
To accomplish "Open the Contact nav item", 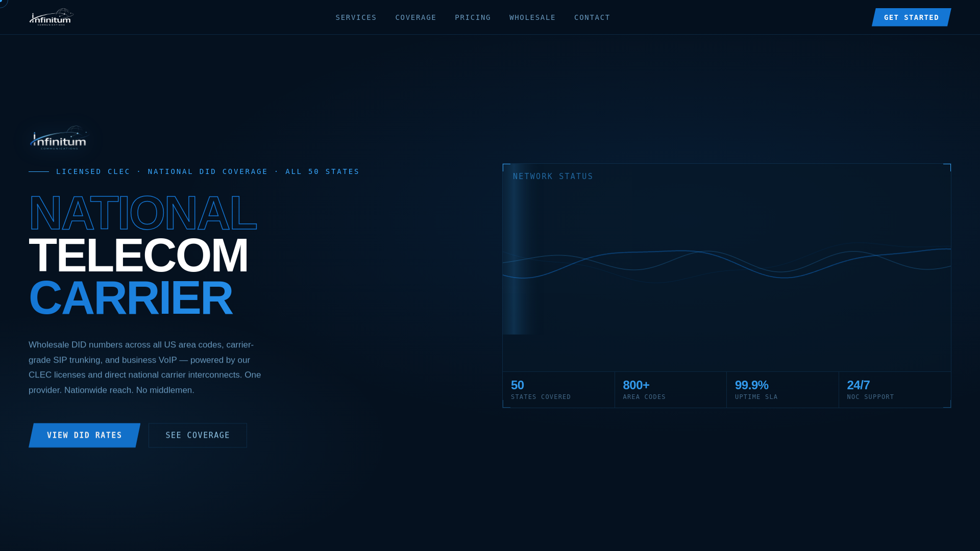I will point(592,17).
